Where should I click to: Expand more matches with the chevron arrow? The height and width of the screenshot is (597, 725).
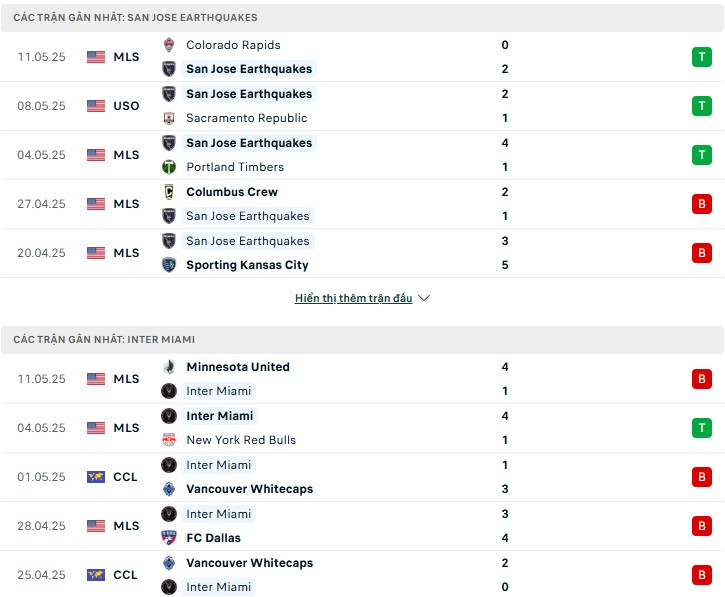pyautogui.click(x=424, y=298)
